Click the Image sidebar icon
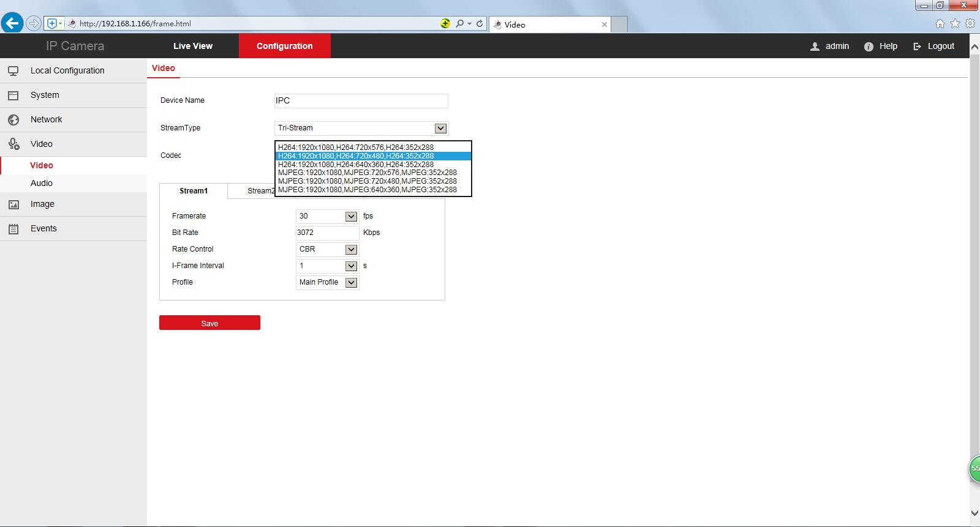980x527 pixels. (x=13, y=204)
